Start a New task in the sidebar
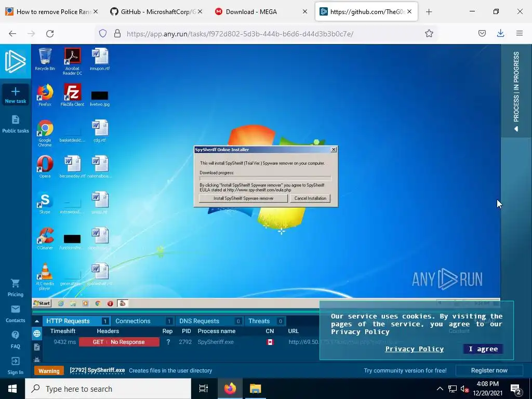532x399 pixels. 15,95
